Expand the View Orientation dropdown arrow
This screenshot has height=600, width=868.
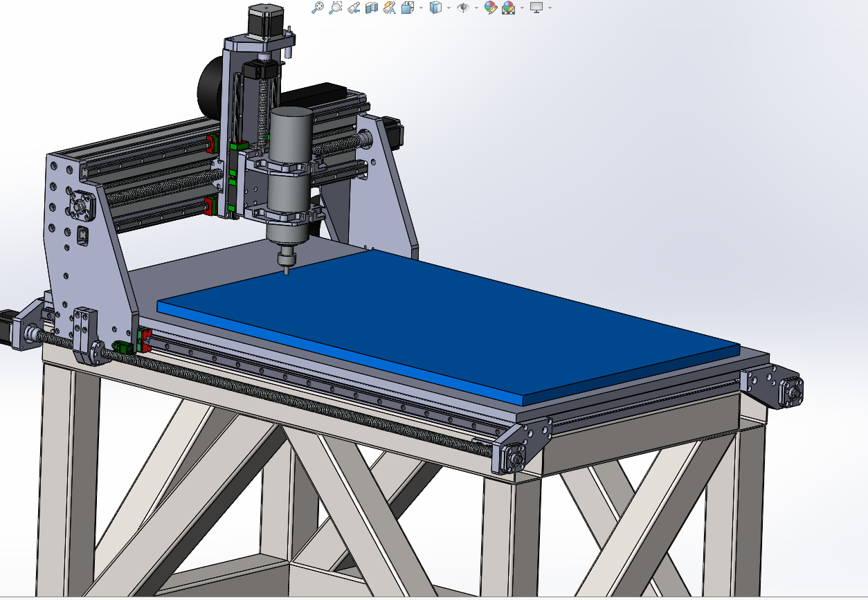[x=421, y=8]
